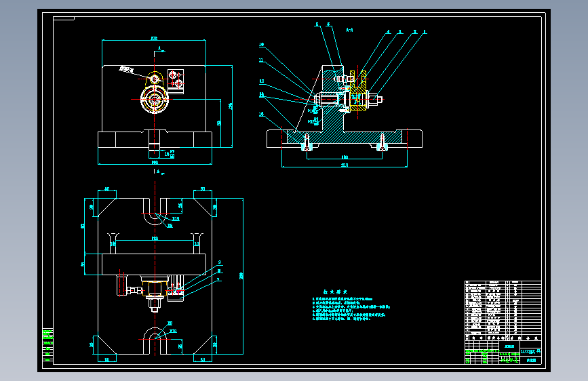Click the A-A section view title
This screenshot has width=588, height=381.
[349, 30]
